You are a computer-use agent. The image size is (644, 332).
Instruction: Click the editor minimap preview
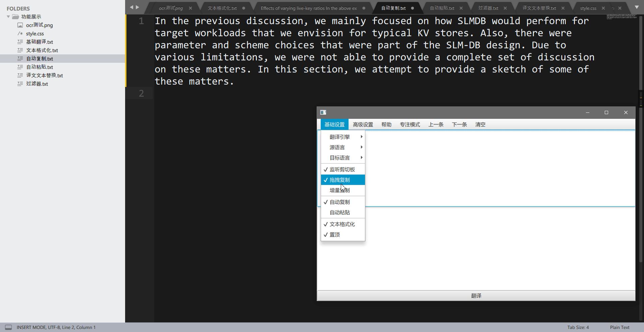(x=622, y=16)
